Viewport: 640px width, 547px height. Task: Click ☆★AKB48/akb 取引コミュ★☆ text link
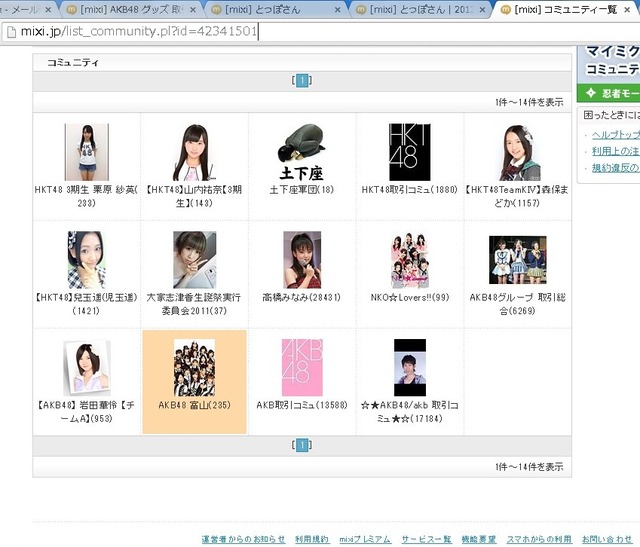tap(409, 411)
